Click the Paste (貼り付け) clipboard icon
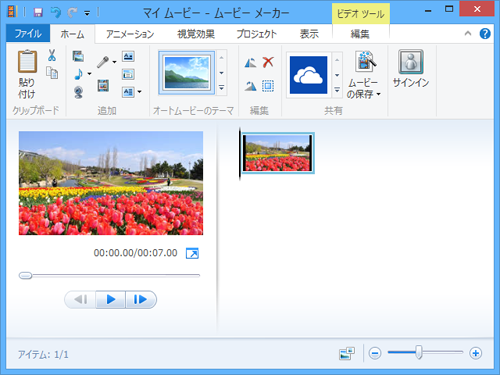The width and height of the screenshot is (500, 375). [x=27, y=61]
